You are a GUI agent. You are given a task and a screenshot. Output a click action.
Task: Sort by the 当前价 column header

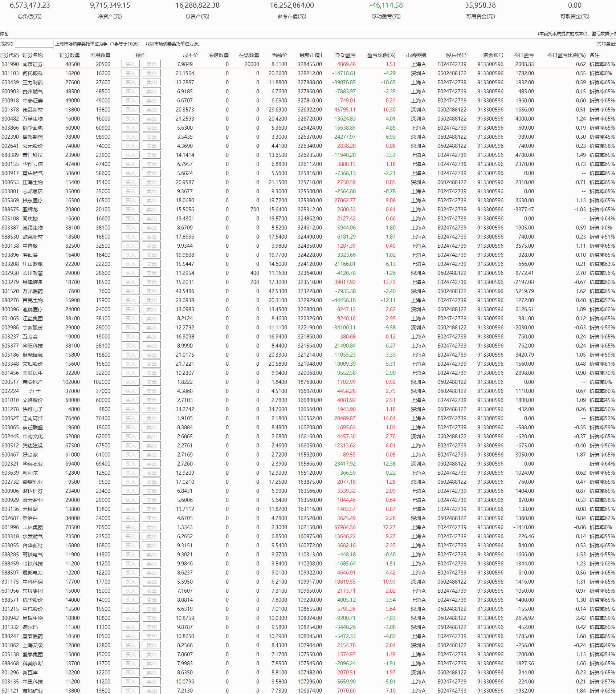click(x=280, y=55)
